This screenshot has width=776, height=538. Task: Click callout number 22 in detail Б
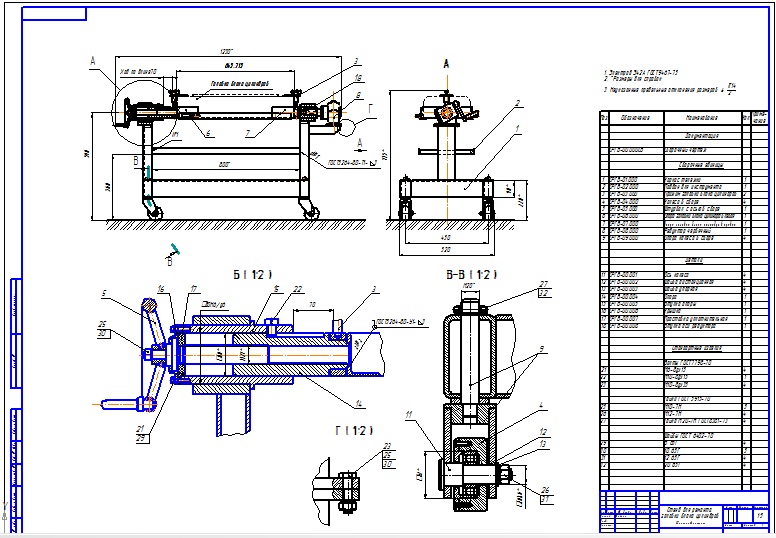[297, 289]
